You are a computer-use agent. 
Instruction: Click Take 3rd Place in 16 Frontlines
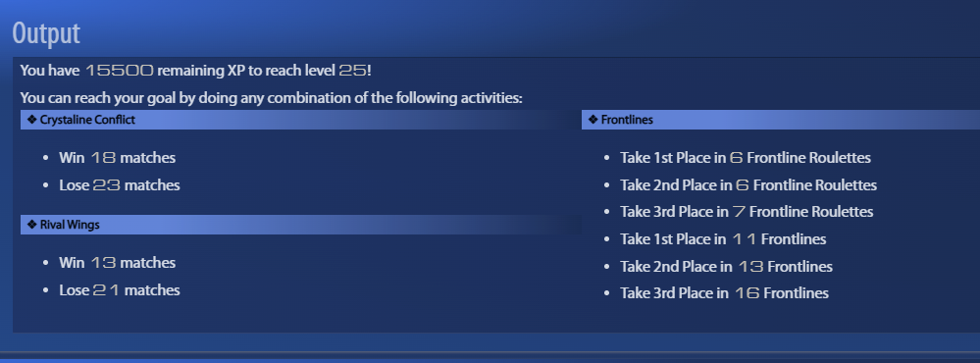tap(724, 293)
